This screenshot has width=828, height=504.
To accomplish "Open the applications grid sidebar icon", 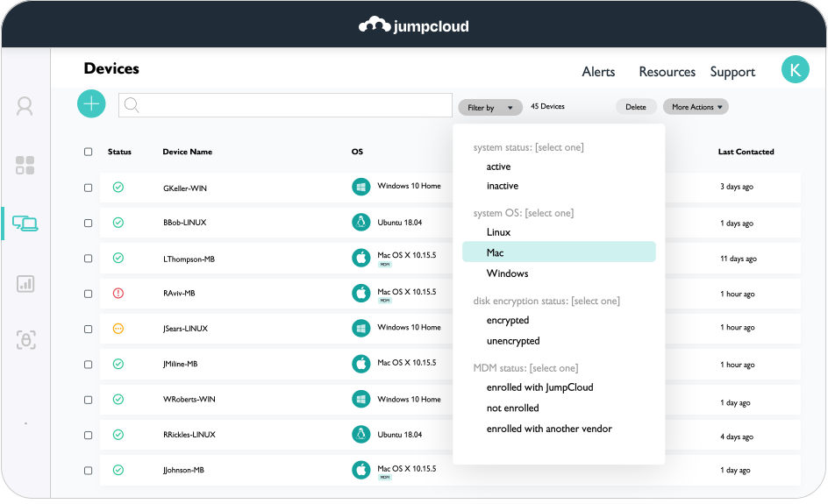I will pyautogui.click(x=25, y=165).
